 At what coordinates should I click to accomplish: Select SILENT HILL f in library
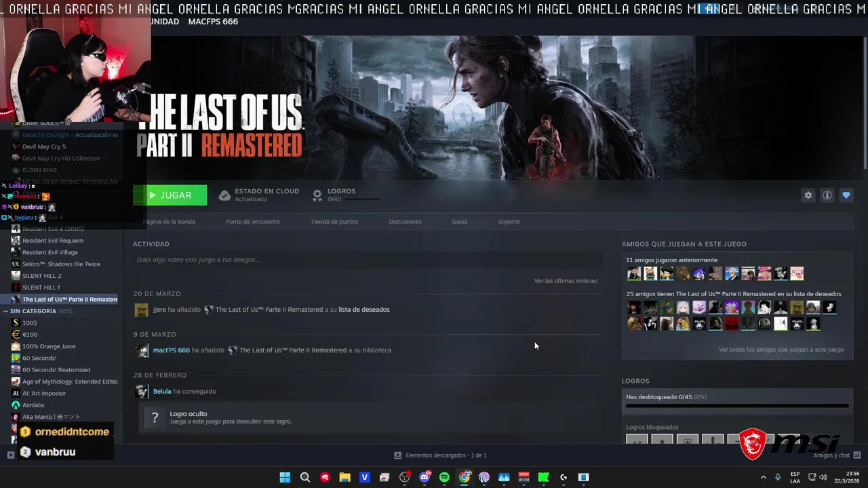(41, 287)
